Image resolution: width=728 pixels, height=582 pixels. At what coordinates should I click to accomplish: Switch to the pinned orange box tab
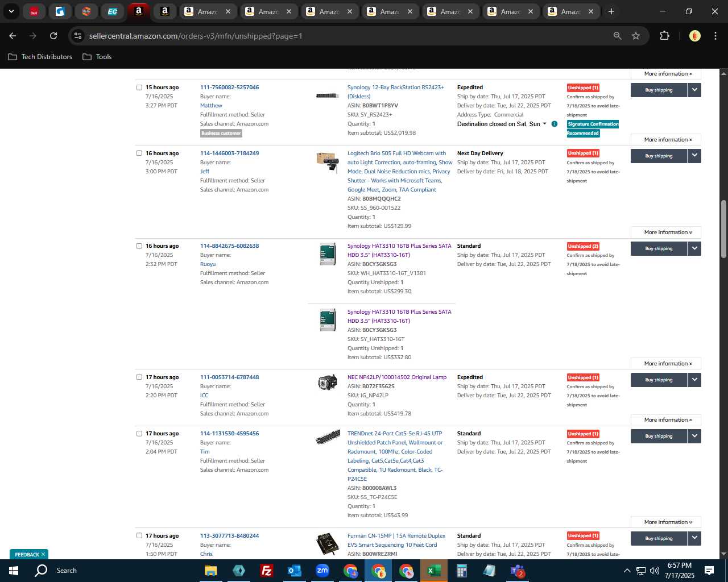click(x=86, y=11)
